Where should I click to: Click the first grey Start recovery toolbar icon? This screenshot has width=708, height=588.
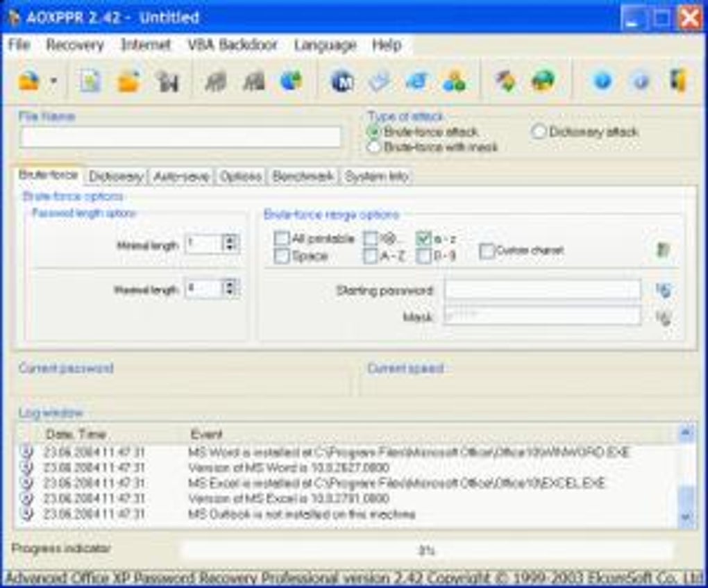pos(215,81)
